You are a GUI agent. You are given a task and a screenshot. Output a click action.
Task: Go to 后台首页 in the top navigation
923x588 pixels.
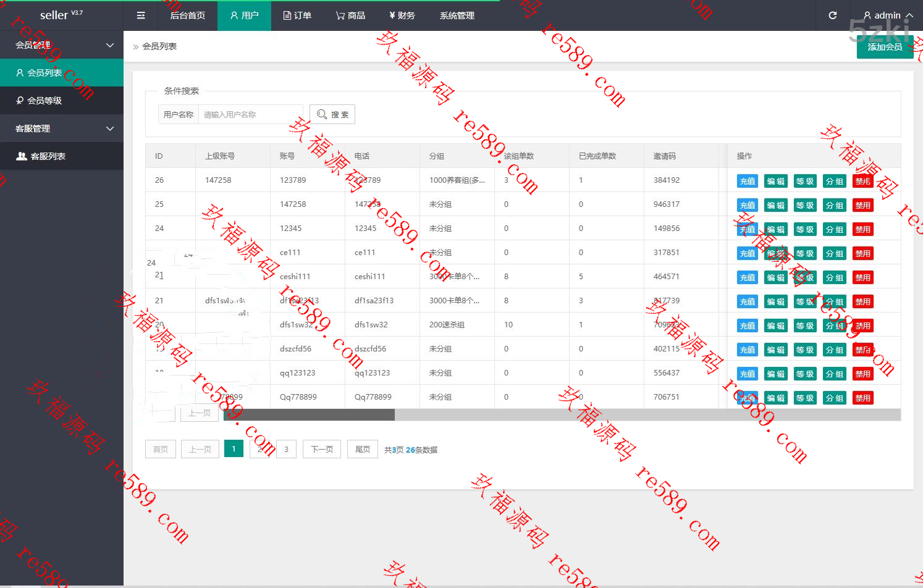(x=187, y=15)
